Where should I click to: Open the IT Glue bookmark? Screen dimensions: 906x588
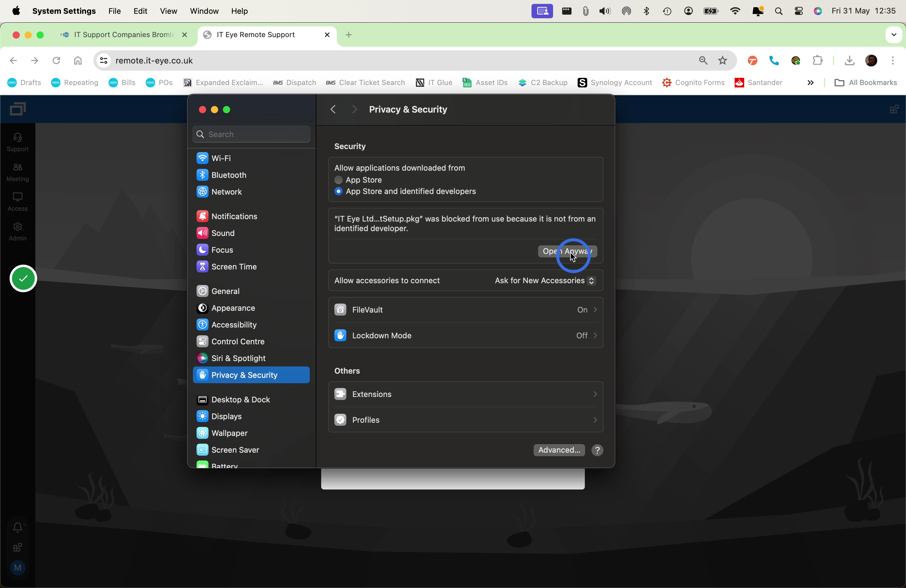coord(434,83)
